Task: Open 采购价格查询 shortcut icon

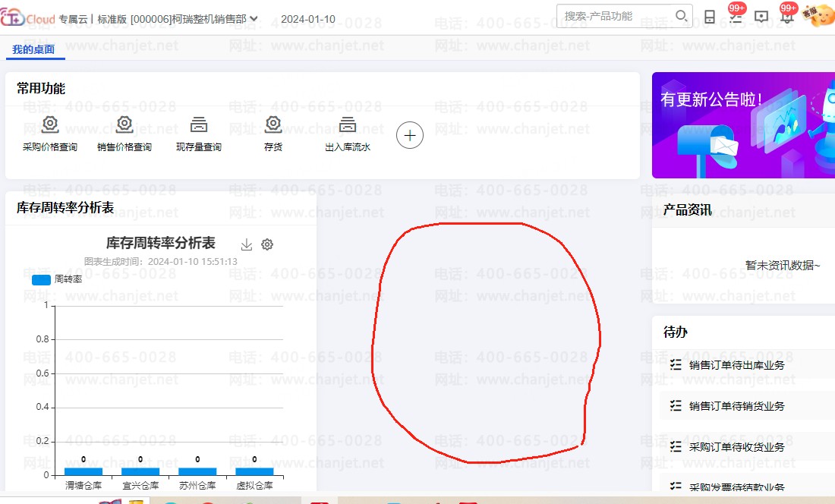Action: (50, 124)
